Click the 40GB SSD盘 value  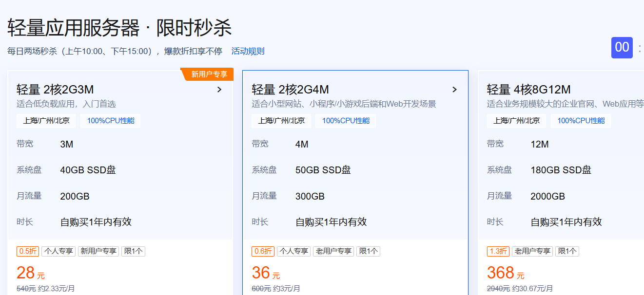(88, 170)
